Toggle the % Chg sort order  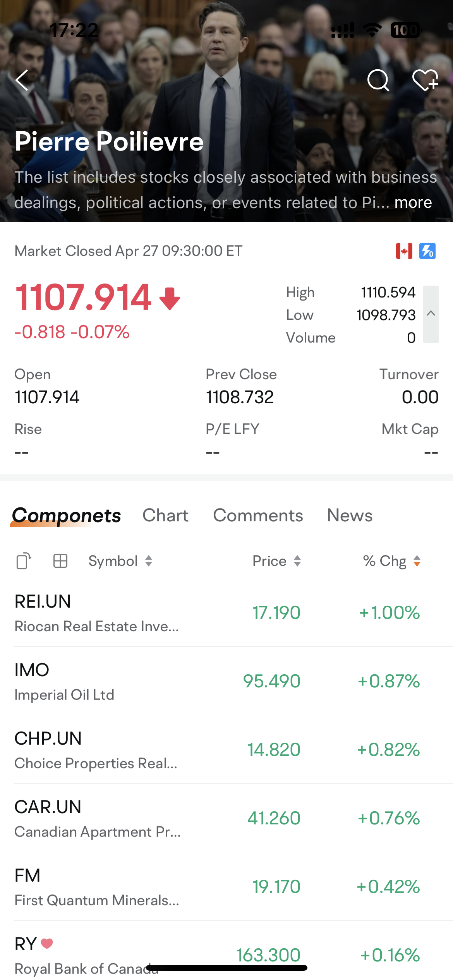(392, 561)
